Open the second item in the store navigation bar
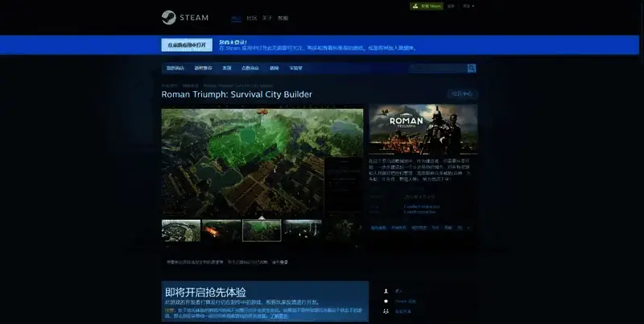The height and width of the screenshot is (324, 644). coord(203,69)
